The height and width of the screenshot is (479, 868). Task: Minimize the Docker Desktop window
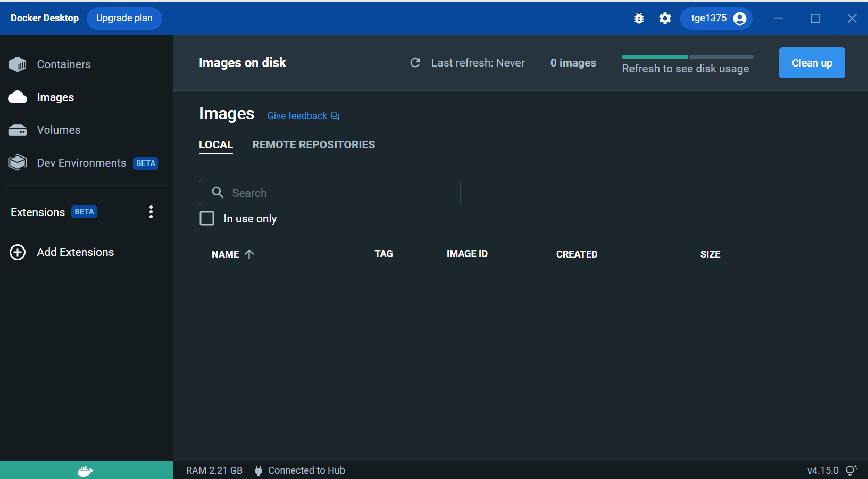[779, 18]
